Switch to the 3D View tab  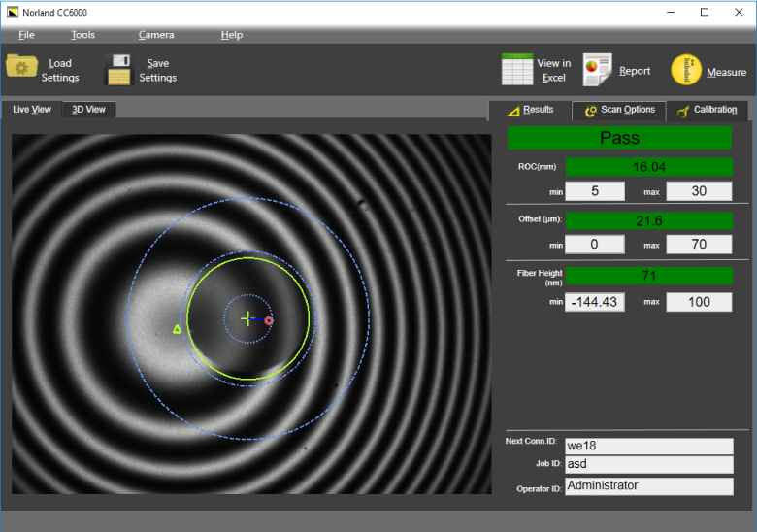coord(88,110)
